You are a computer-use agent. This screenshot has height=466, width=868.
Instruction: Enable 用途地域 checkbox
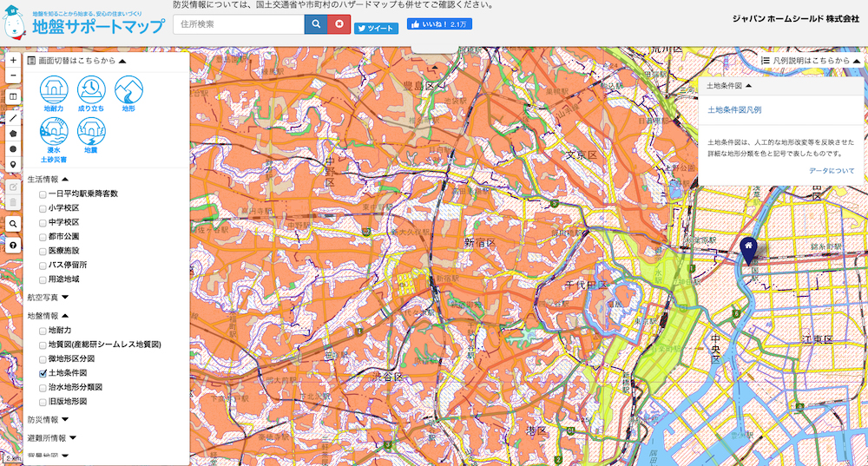click(43, 280)
